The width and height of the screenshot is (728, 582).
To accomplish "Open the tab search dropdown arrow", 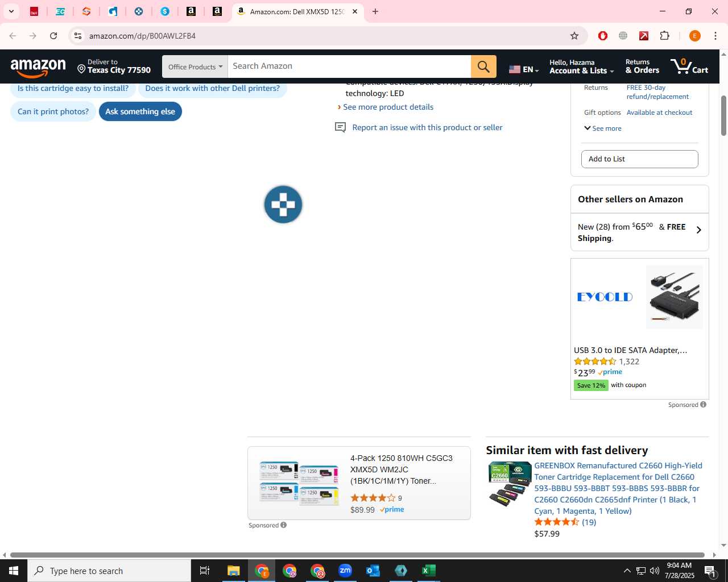I will point(11,11).
